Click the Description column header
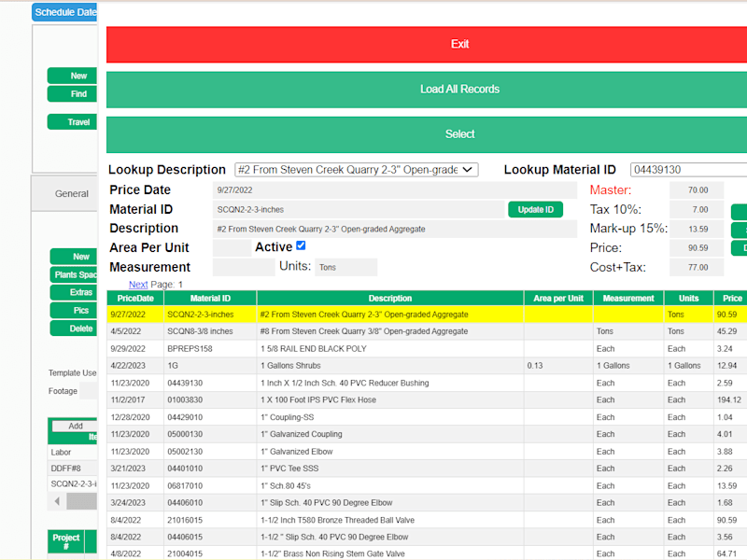The image size is (747, 560). [x=390, y=298]
